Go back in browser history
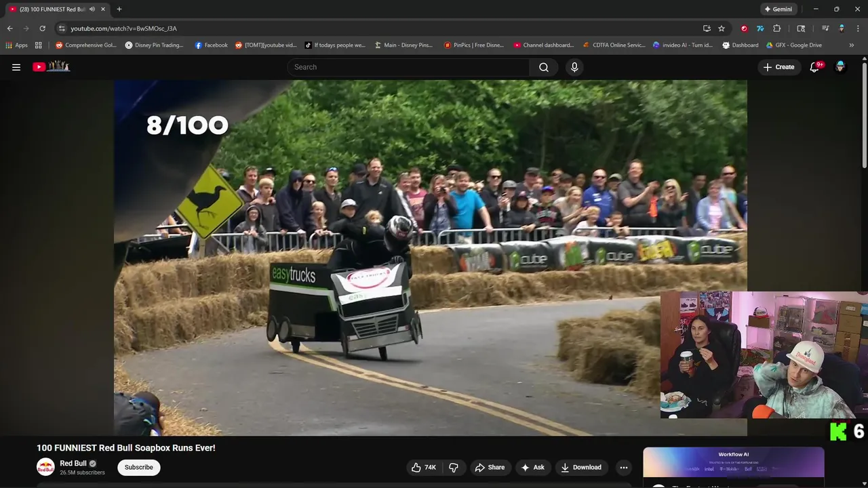Image resolution: width=868 pixels, height=488 pixels. (9, 28)
